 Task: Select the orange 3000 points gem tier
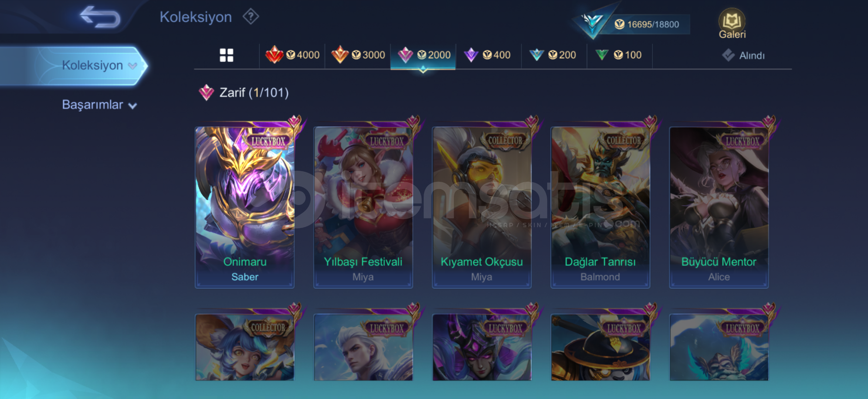358,55
